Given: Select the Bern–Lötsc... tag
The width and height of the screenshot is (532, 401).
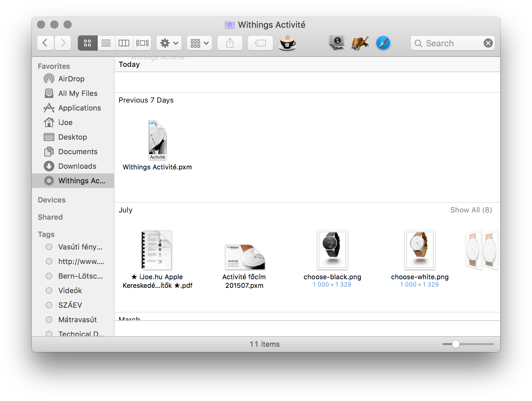Looking at the screenshot, I should 73,276.
